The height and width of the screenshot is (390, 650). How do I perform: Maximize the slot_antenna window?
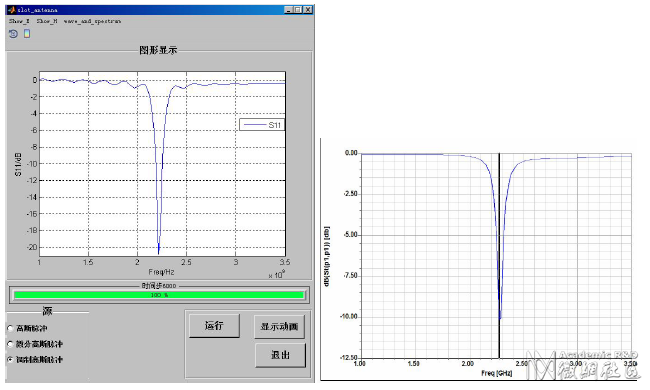click(298, 10)
